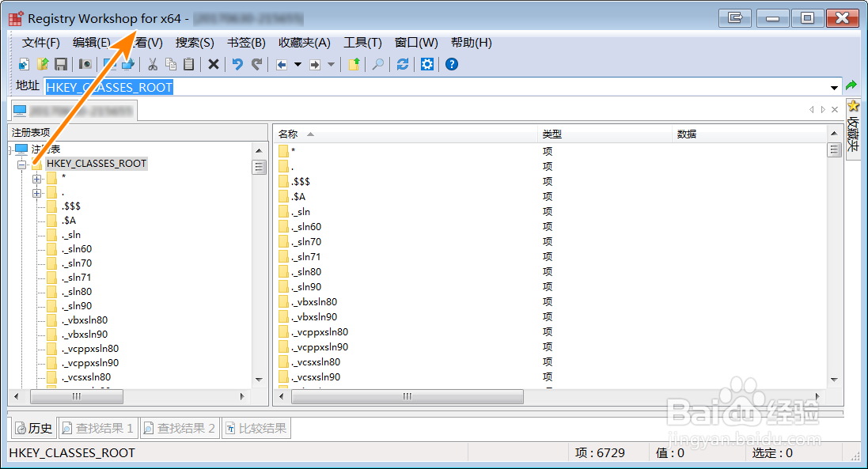Click the extra title bar button left of minimize

click(734, 17)
